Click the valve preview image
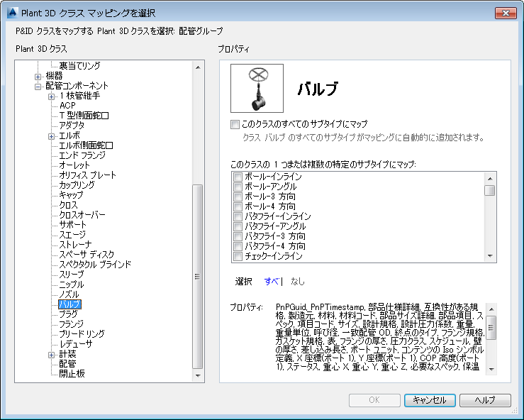Viewport: 524px width, 420px height. 257,88
